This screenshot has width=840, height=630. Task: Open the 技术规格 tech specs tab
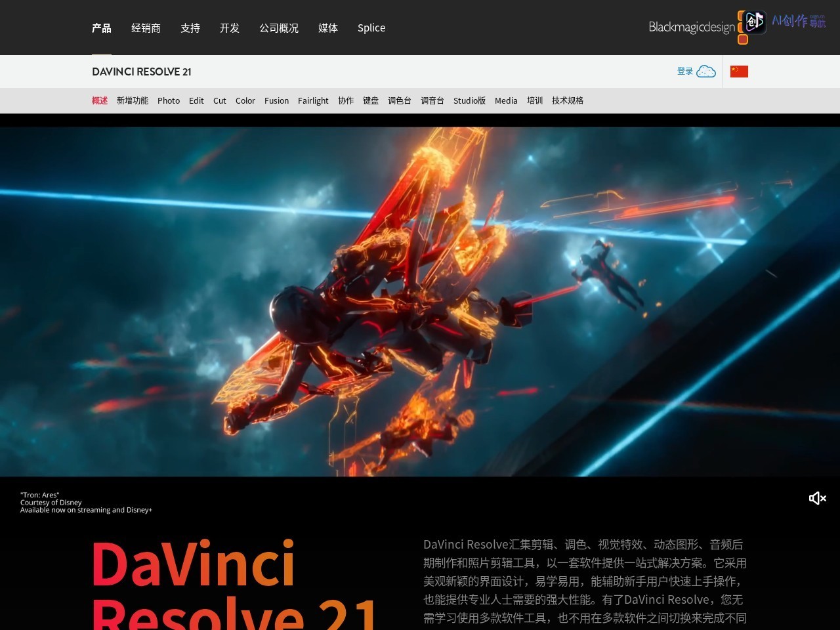click(x=568, y=100)
